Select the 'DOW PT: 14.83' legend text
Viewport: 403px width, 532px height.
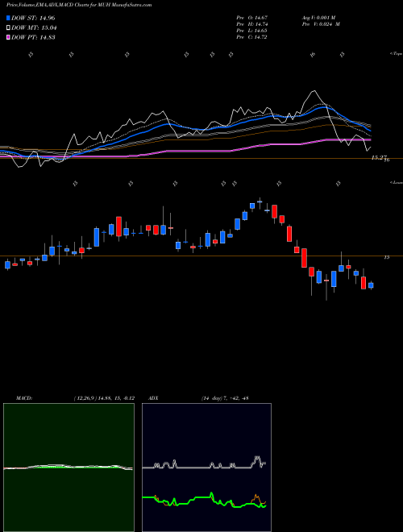33,37
